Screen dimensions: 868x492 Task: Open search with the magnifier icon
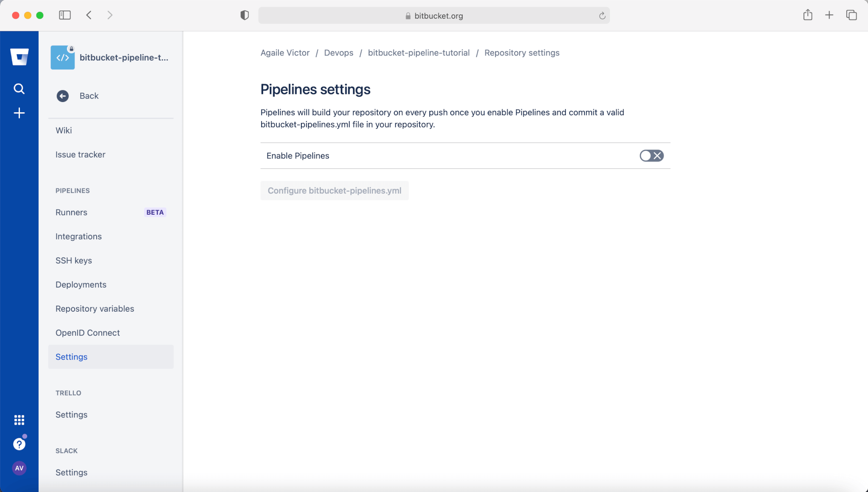tap(19, 88)
